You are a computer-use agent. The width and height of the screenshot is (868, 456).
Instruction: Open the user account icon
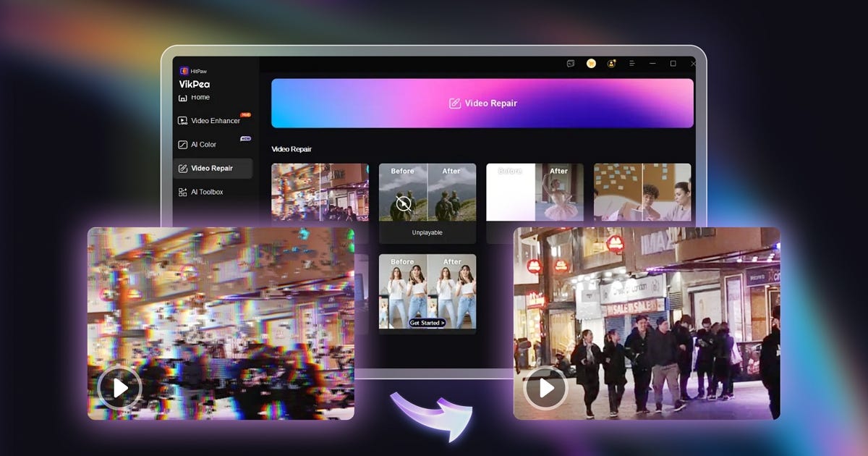click(x=611, y=64)
